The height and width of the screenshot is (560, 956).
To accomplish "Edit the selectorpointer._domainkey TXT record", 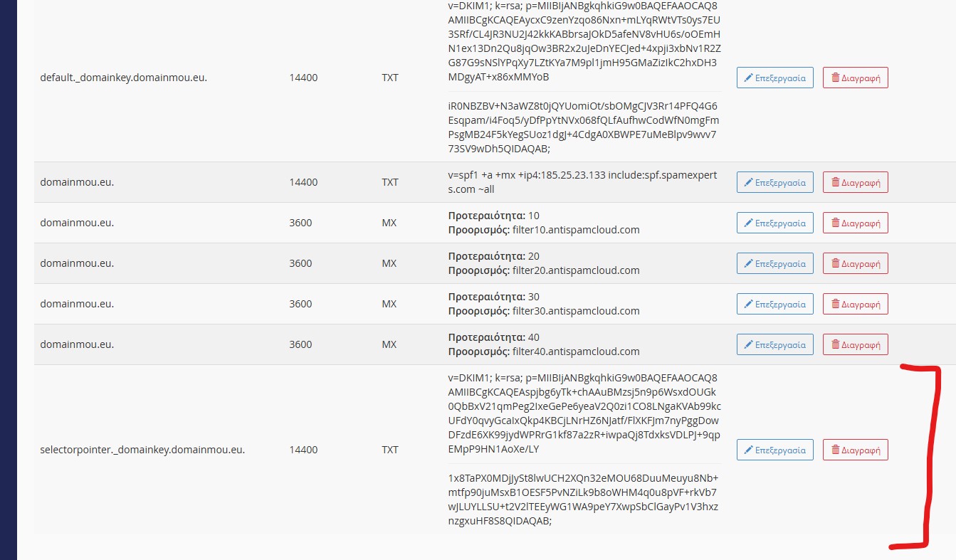I will [774, 450].
